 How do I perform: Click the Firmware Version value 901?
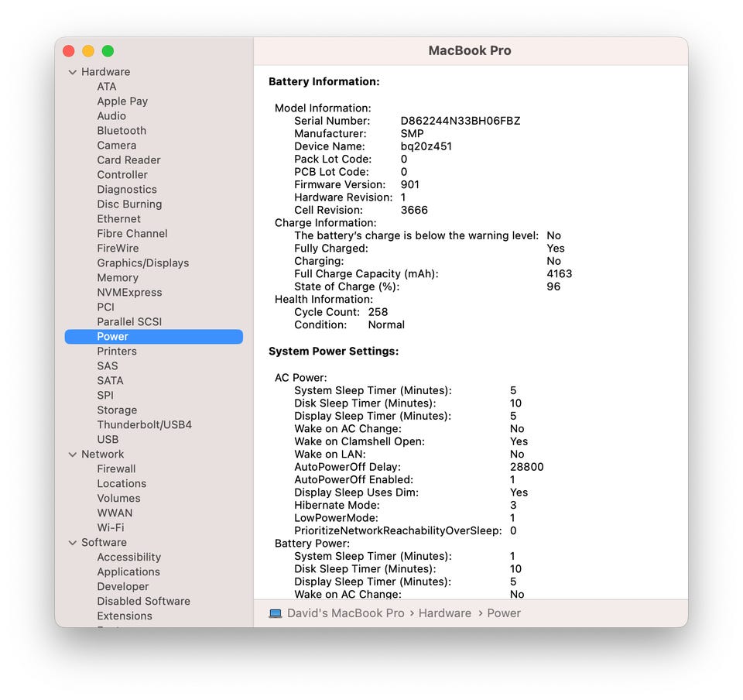click(x=410, y=185)
